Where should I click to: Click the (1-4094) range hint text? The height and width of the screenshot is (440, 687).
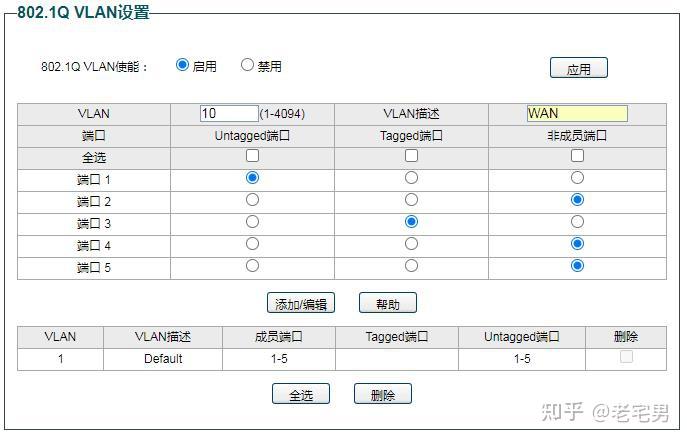(282, 114)
